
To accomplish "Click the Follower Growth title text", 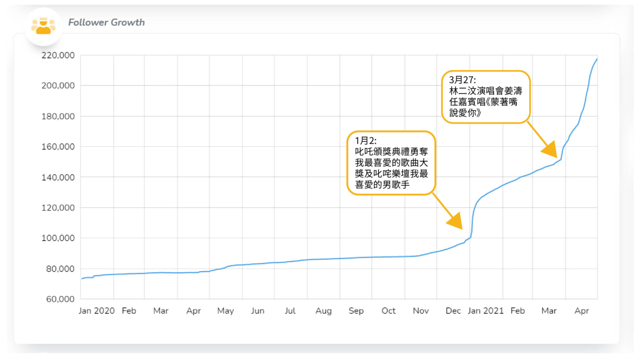I will (x=106, y=22).
